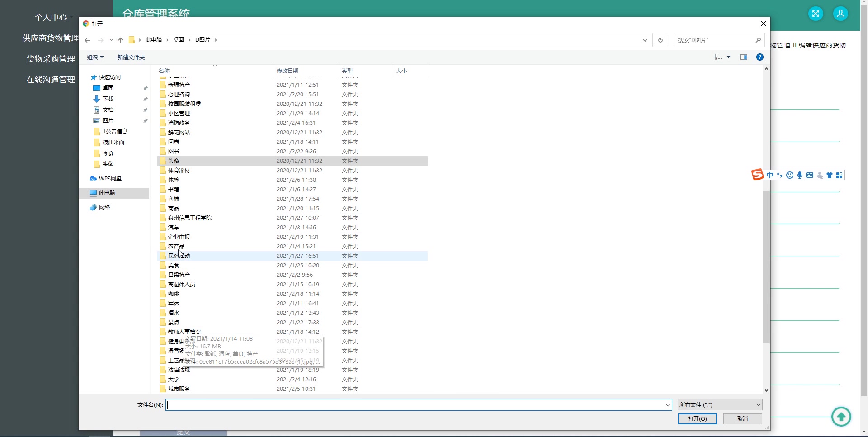Click 新建文件夹 to create a folder
Screen dimensions: 868x437
[x=131, y=57]
